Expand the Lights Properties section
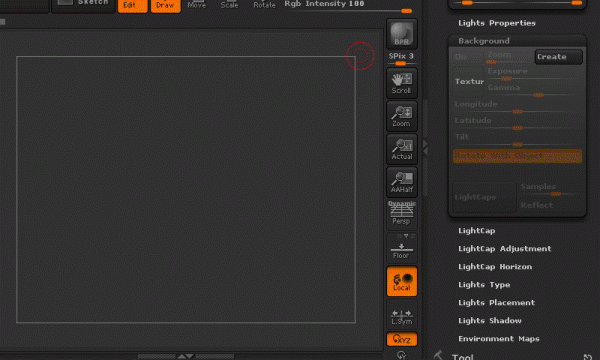The height and width of the screenshot is (360, 600). click(x=497, y=23)
